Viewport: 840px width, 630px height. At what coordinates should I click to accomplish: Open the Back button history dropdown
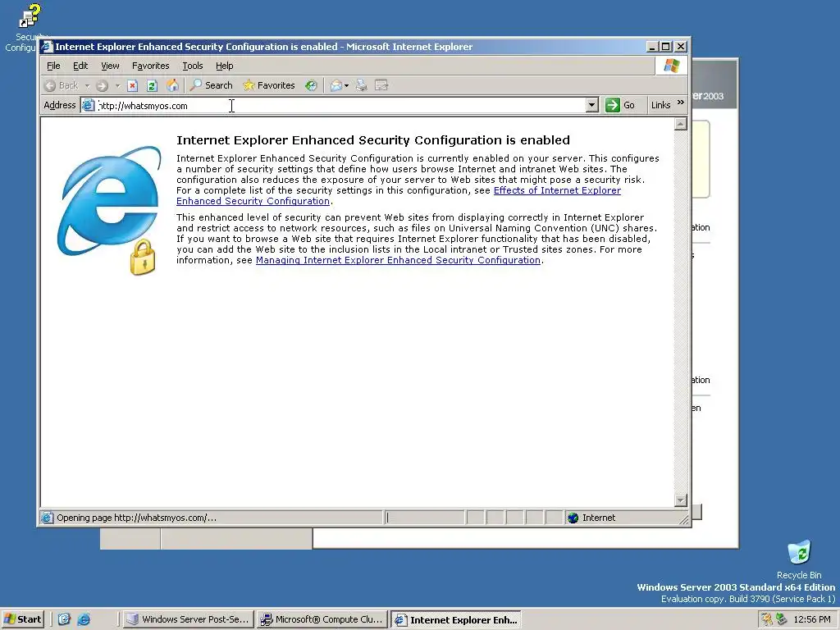tap(87, 85)
